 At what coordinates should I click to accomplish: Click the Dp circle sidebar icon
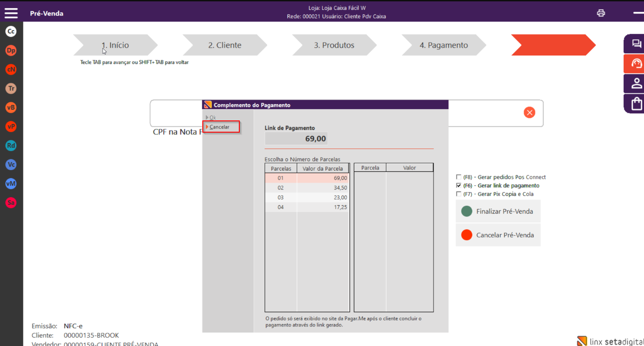coord(11,51)
